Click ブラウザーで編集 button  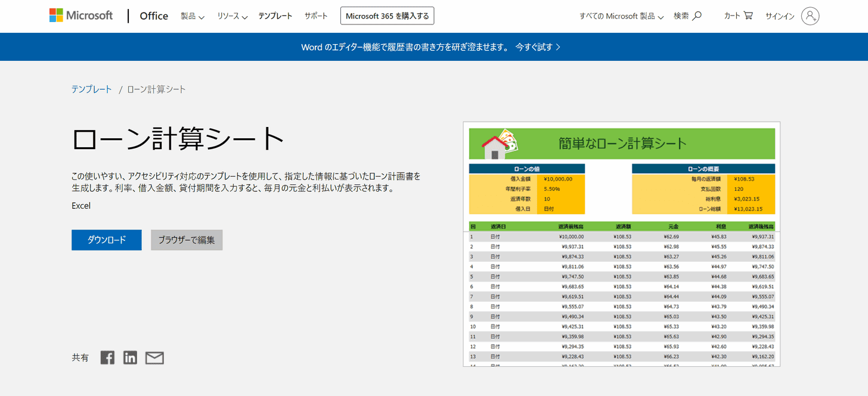pyautogui.click(x=187, y=240)
